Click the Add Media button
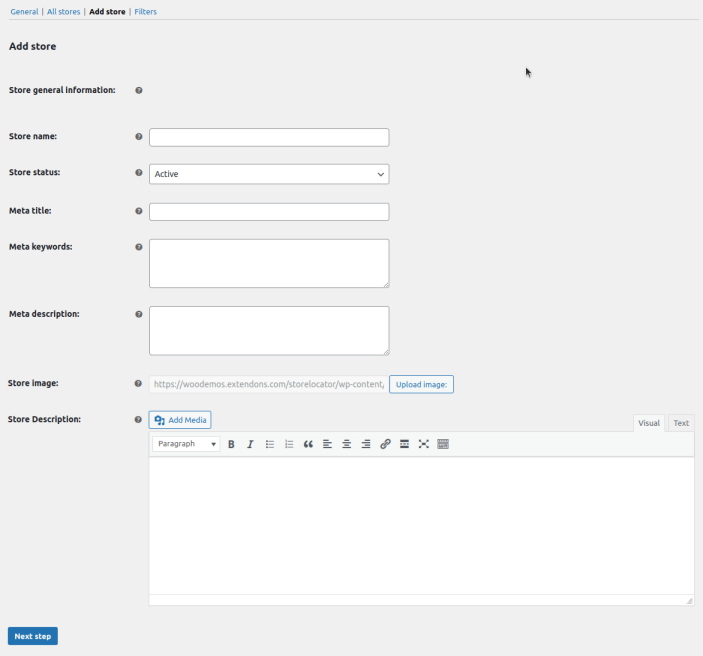The height and width of the screenshot is (656, 703). [180, 420]
